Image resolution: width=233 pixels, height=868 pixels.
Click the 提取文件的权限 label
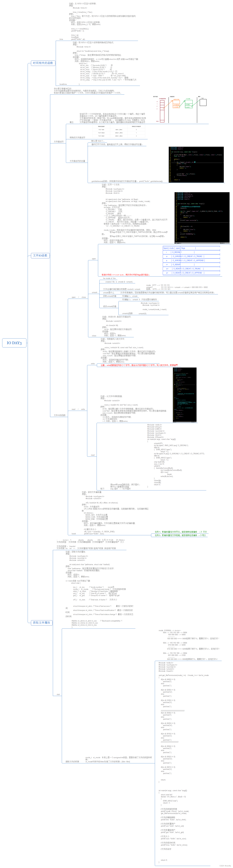72,762
